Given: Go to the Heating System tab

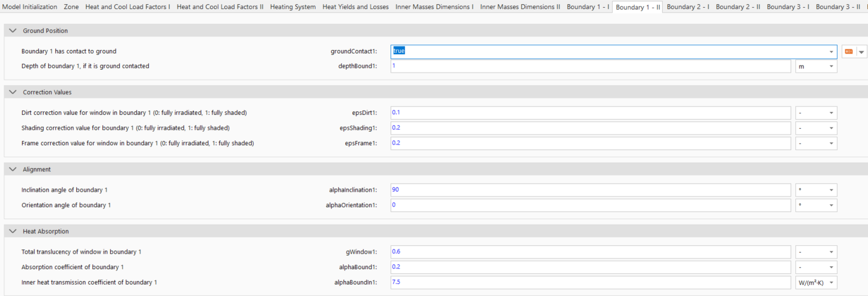Looking at the screenshot, I should coord(293,7).
